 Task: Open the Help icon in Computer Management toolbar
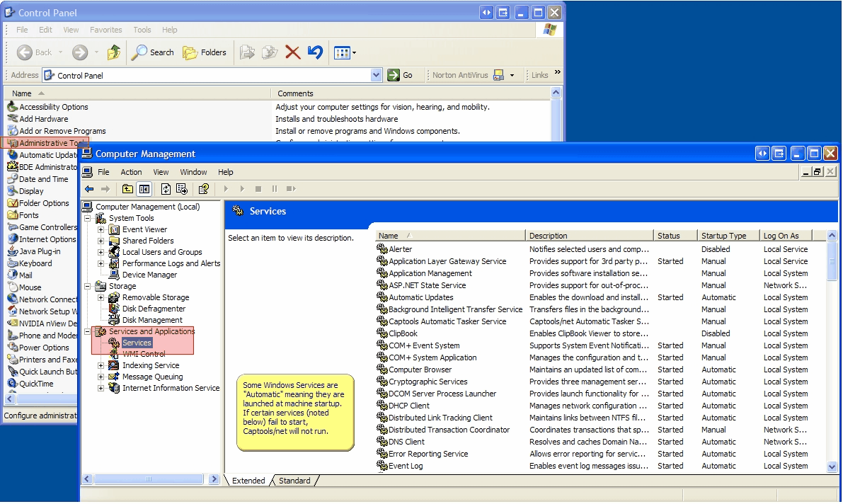click(x=202, y=189)
